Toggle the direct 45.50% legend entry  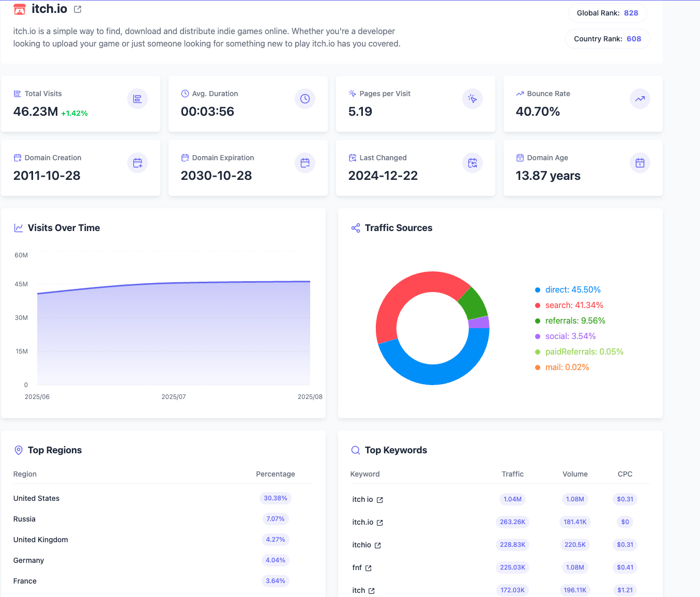tap(568, 290)
